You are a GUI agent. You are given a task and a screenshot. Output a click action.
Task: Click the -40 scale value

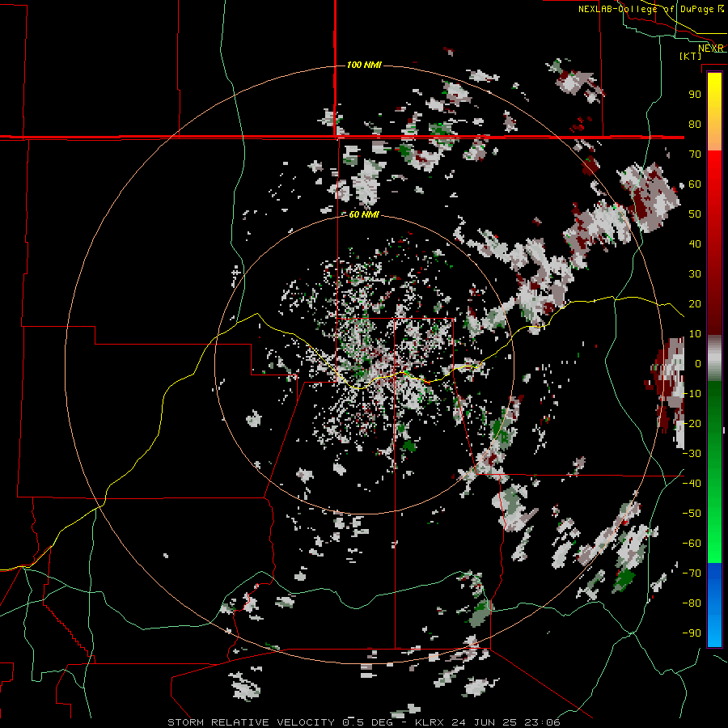tap(692, 484)
